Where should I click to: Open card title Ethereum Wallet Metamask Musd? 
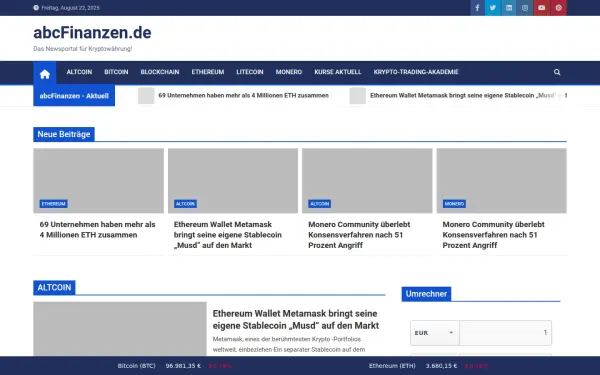point(228,235)
